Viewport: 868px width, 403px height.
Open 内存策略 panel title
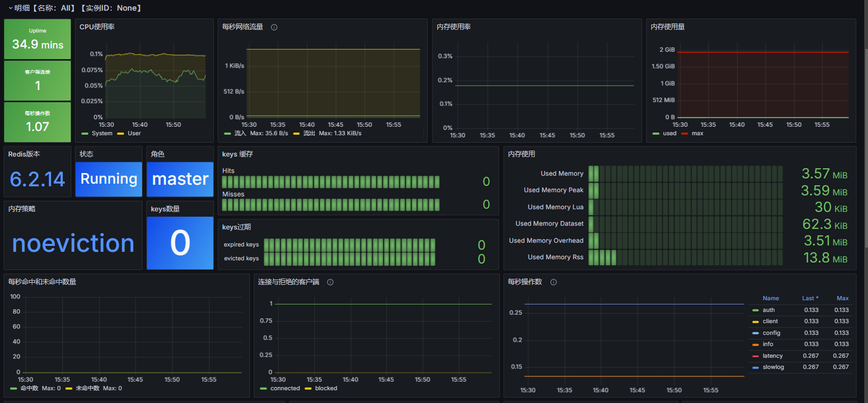22,209
